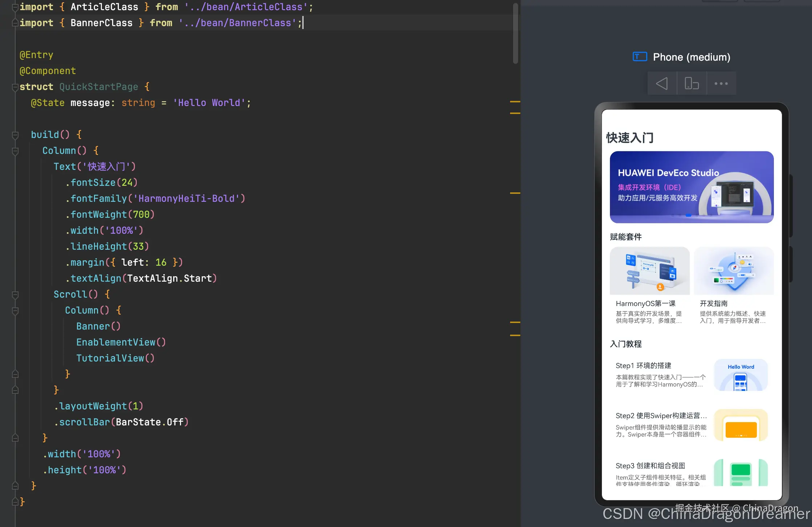Click the HUAWEI DevEco Studio banner

point(691,187)
